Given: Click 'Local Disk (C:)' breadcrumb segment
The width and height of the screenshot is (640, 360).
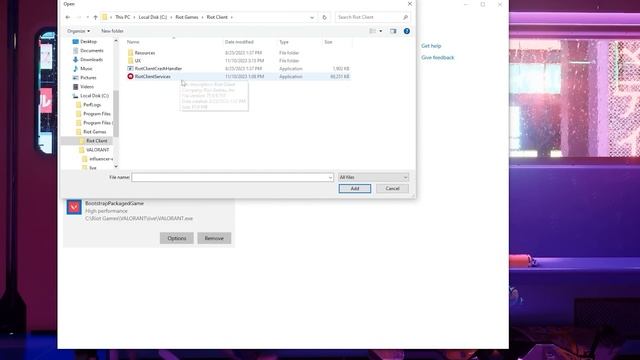Looking at the screenshot, I should click(x=153, y=17).
